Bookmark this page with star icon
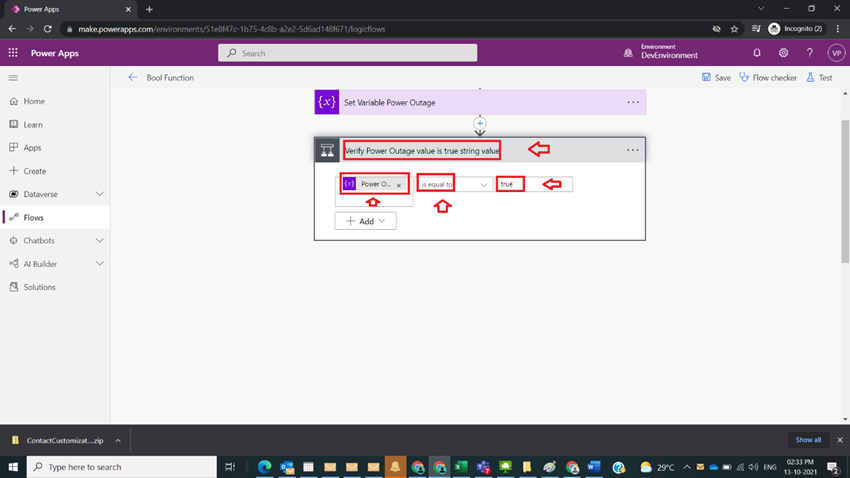The width and height of the screenshot is (850, 478). (734, 29)
